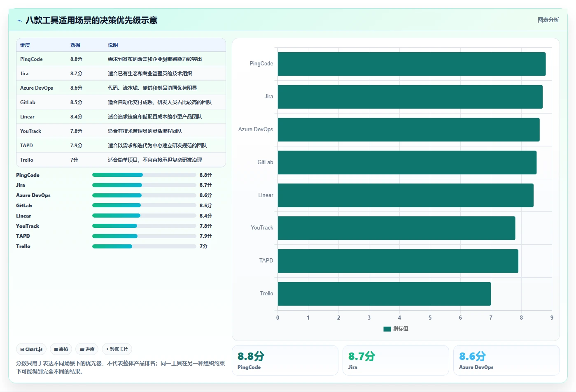576x392 pixels.
Task: Click the x-axis tick label 5
Action: 430,318
